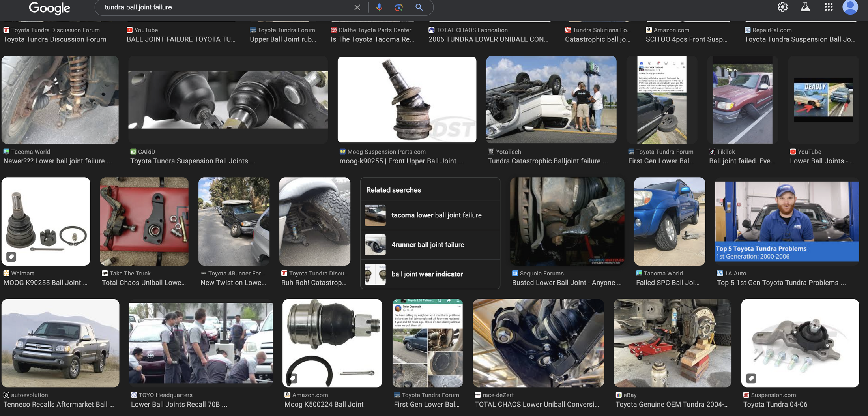Open eBay Genuine OEM Tundra image
Image resolution: width=868 pixels, height=416 pixels.
(672, 343)
